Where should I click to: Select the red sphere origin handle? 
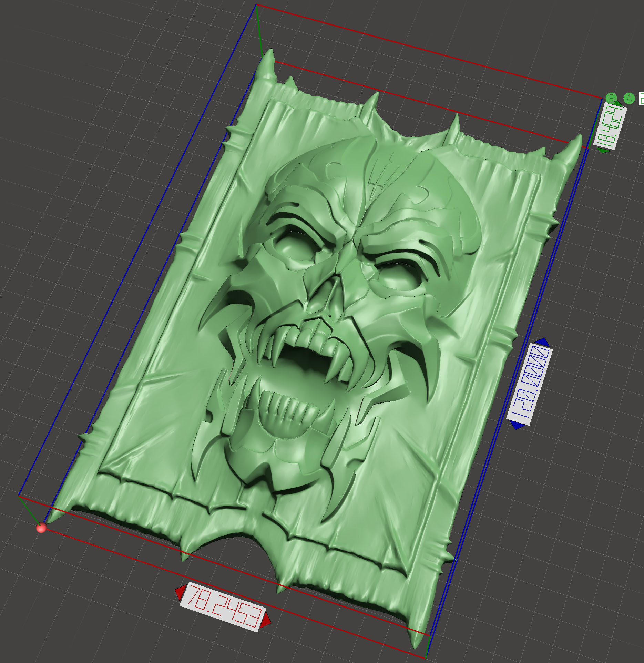pos(41,528)
